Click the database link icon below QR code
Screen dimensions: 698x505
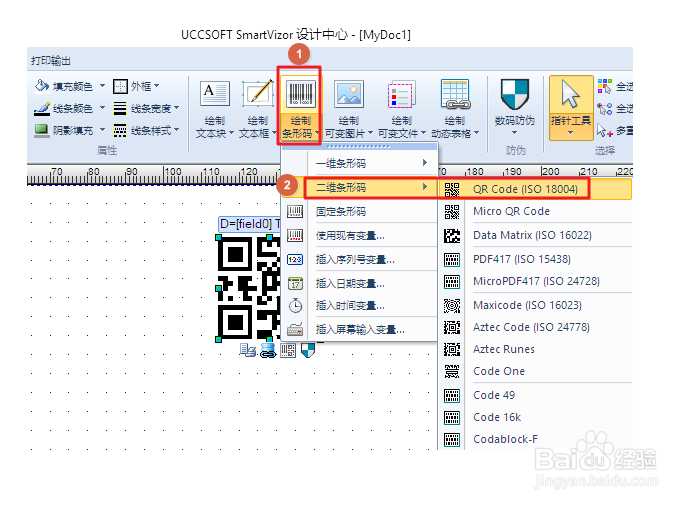(268, 351)
